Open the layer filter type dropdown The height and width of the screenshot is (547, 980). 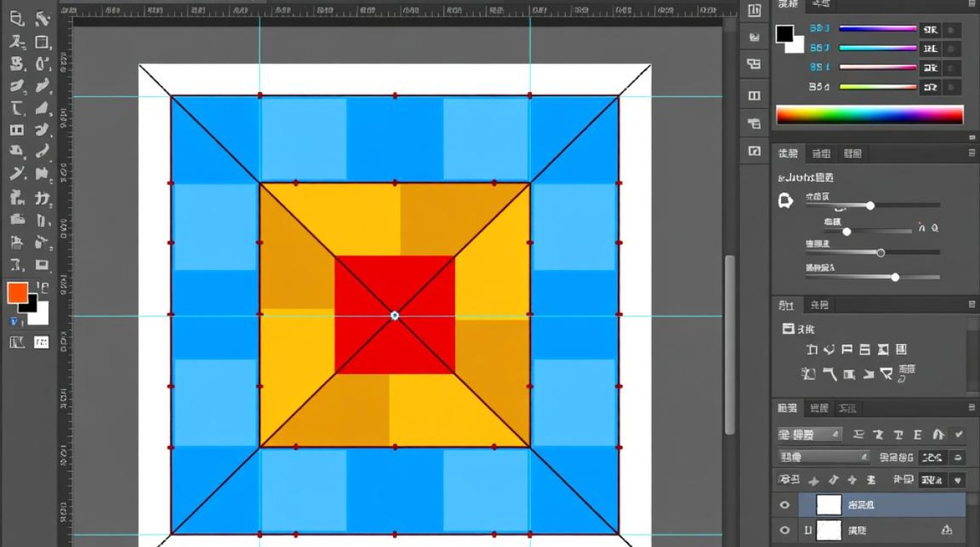pyautogui.click(x=809, y=435)
